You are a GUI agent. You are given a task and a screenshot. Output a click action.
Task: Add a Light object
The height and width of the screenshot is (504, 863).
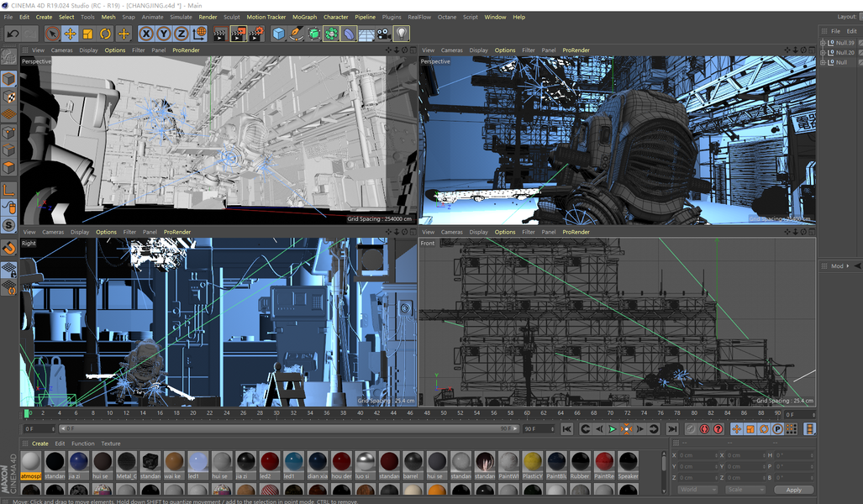pyautogui.click(x=402, y=34)
